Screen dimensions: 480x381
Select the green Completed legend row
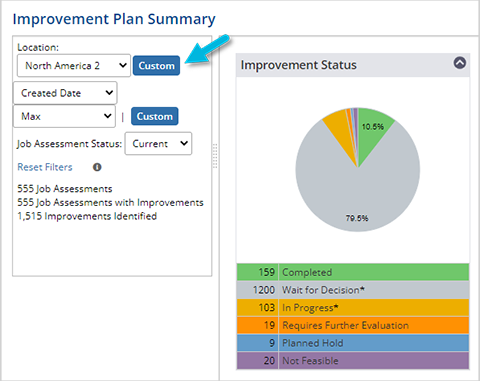tap(353, 272)
